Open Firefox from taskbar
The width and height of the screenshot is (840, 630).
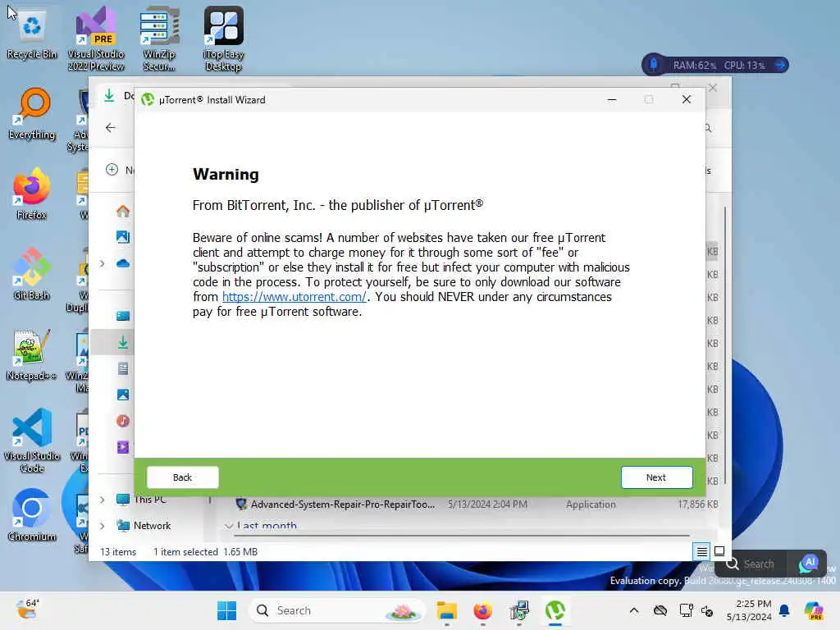482,610
